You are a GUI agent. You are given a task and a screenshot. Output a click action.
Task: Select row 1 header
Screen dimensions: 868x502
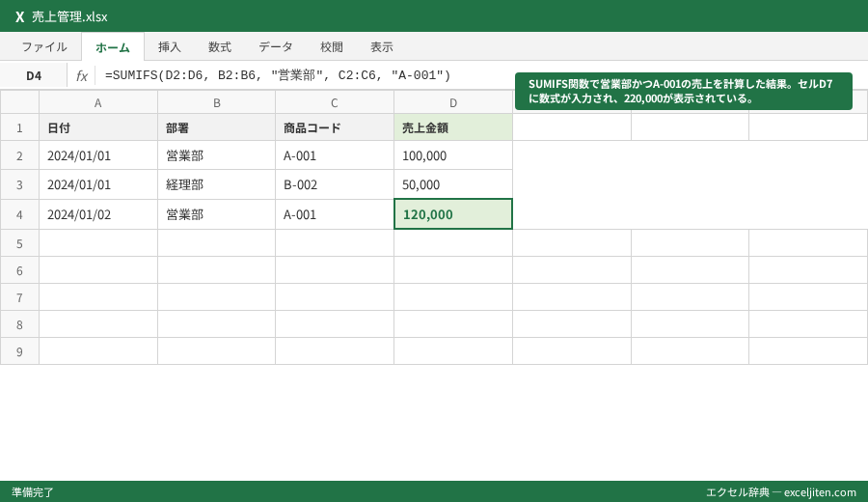click(19, 127)
